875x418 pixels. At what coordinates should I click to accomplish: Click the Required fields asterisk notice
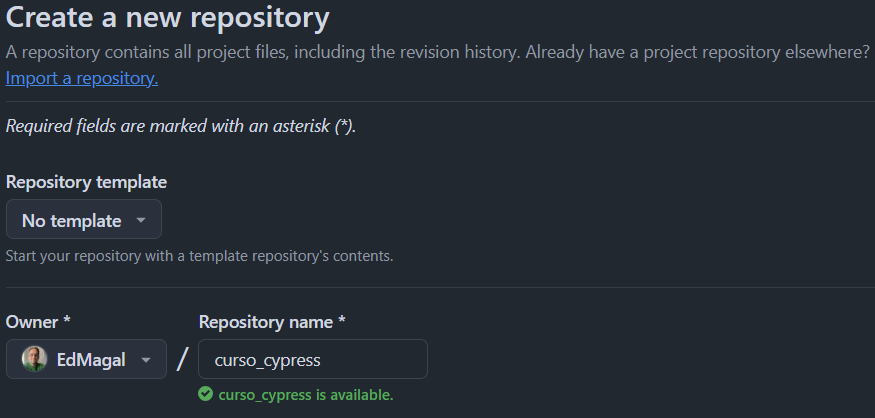[181, 127]
